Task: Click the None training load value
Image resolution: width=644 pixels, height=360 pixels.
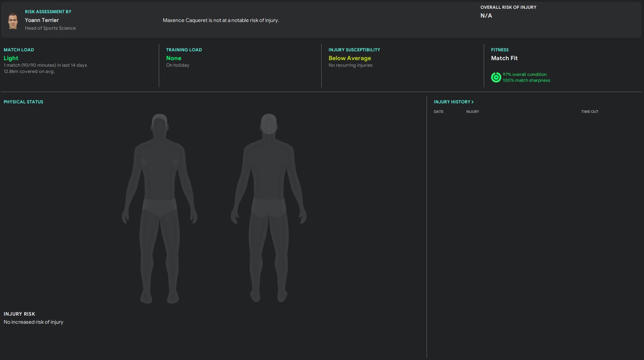Action: [x=173, y=58]
